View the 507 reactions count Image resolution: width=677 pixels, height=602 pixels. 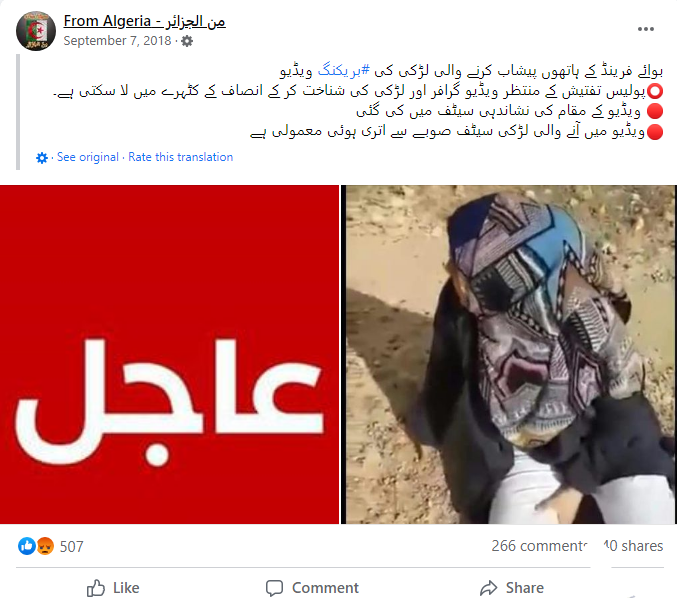click(72, 547)
